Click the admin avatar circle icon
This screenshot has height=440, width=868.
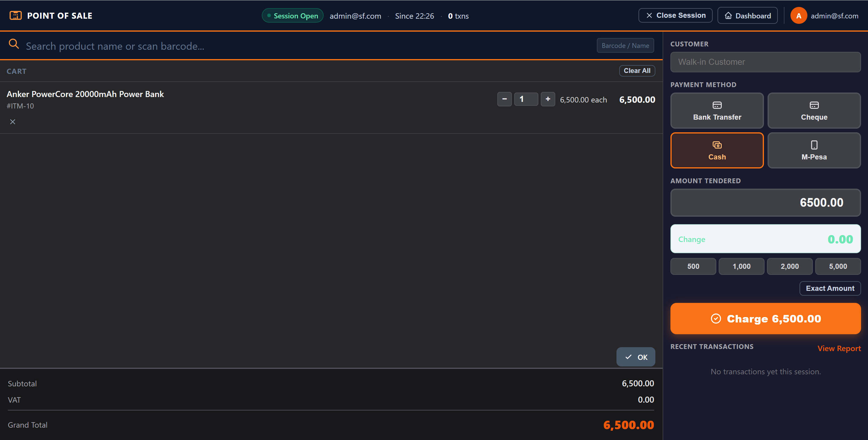pos(798,16)
